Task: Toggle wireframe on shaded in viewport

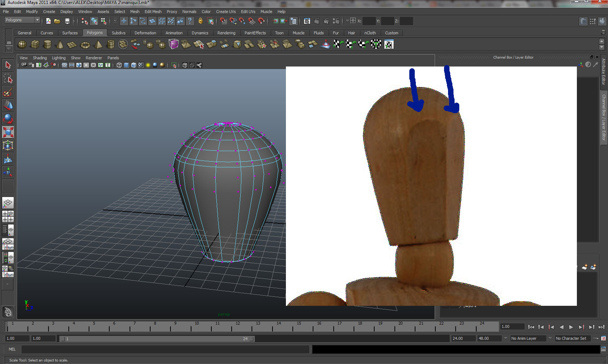Action: pyautogui.click(x=134, y=65)
